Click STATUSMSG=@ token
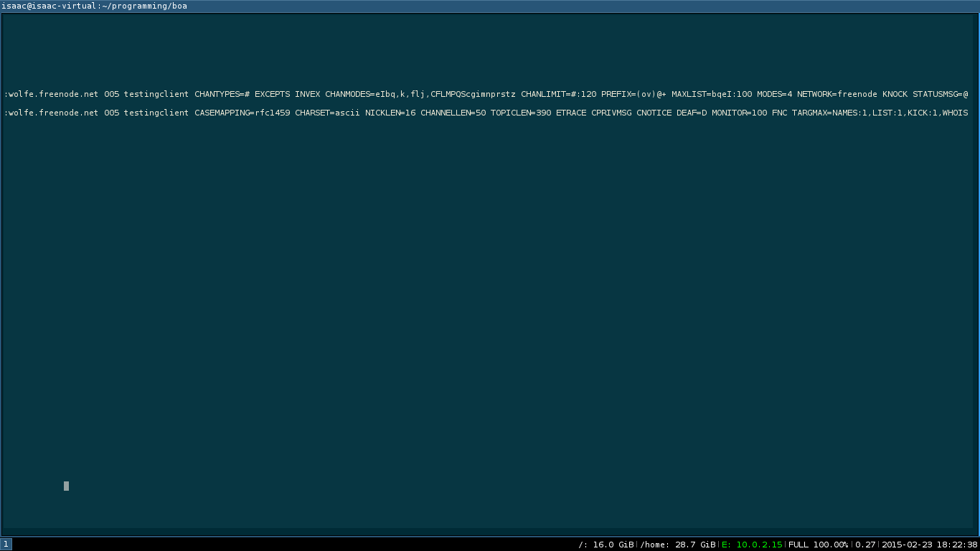This screenshot has height=551, width=980. click(x=940, y=94)
